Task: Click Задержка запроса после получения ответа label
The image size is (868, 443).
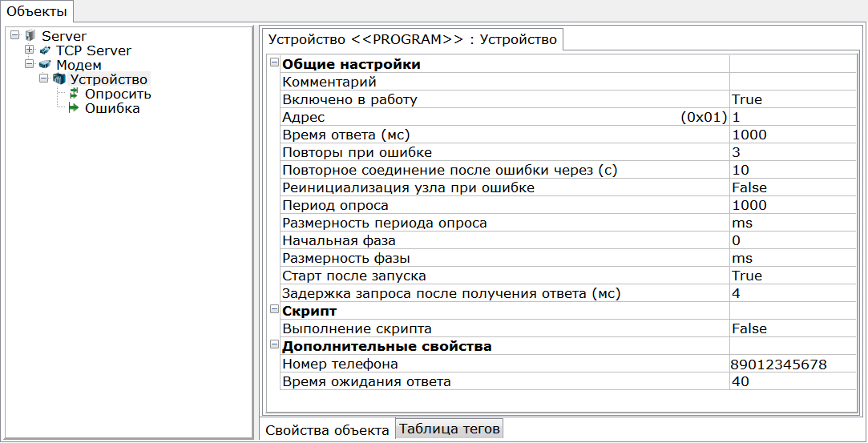Action: point(452,294)
